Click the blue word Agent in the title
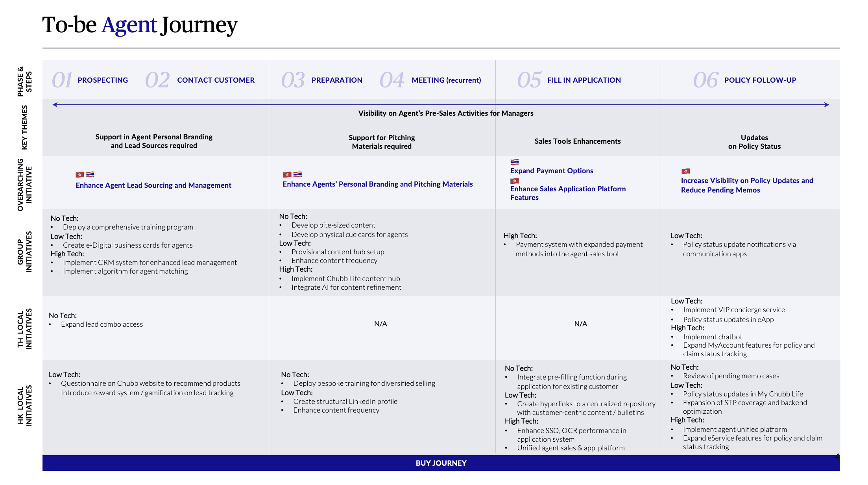The width and height of the screenshot is (868, 485). coord(129,25)
